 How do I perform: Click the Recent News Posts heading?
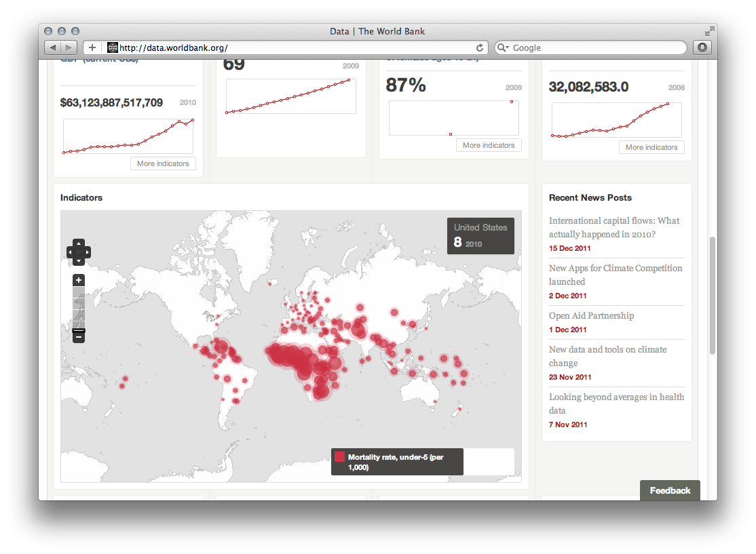coord(590,197)
